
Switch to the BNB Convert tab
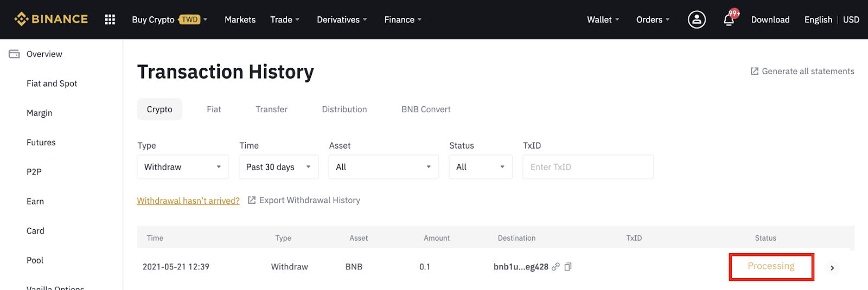coord(426,109)
